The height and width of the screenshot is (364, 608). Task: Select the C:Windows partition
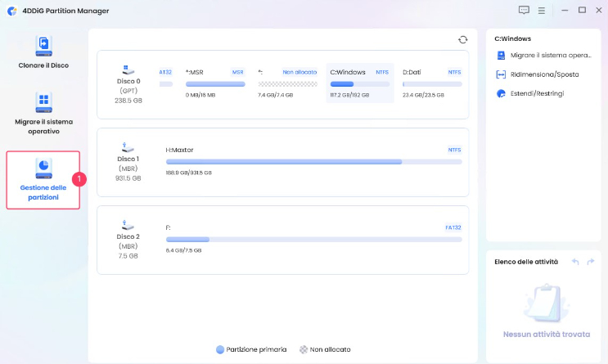(x=360, y=83)
